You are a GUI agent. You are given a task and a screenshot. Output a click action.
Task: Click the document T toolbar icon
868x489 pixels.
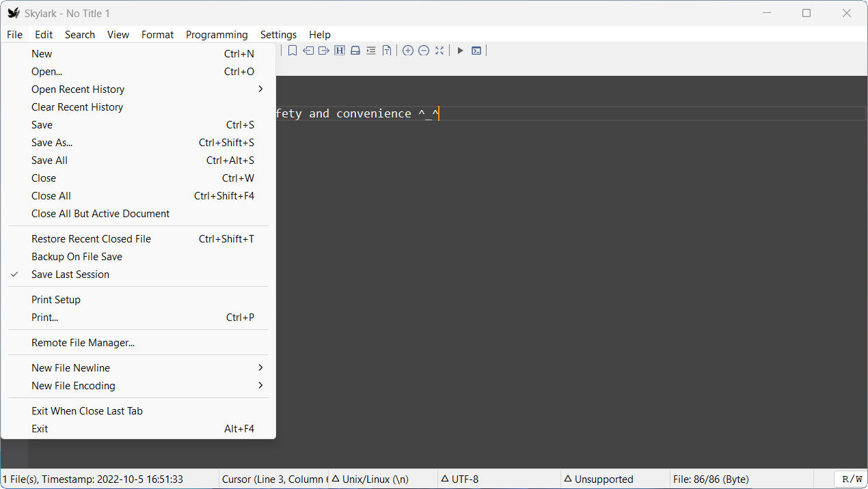[x=387, y=51]
